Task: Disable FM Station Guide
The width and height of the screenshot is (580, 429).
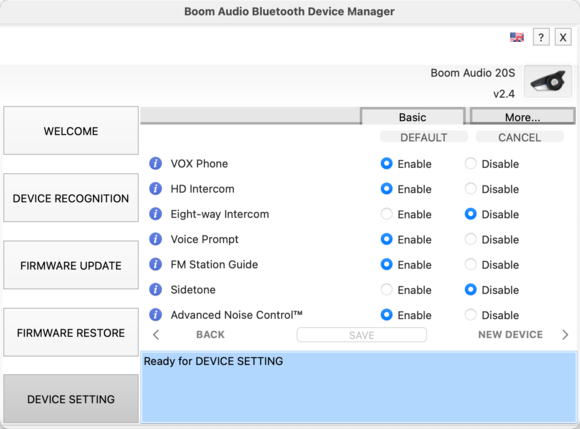Action: [471, 264]
